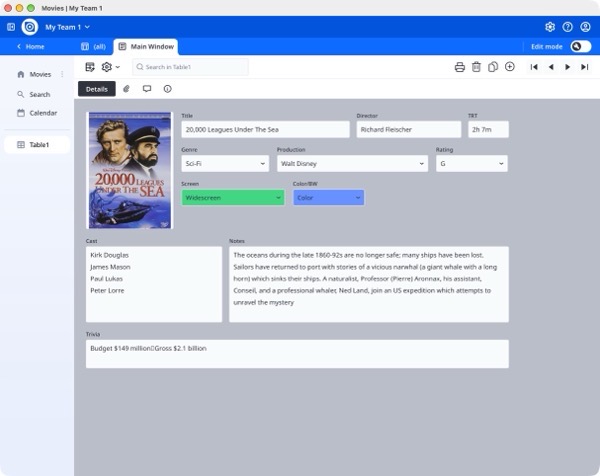
Task: Toggle the Edit mode switch
Action: (580, 47)
